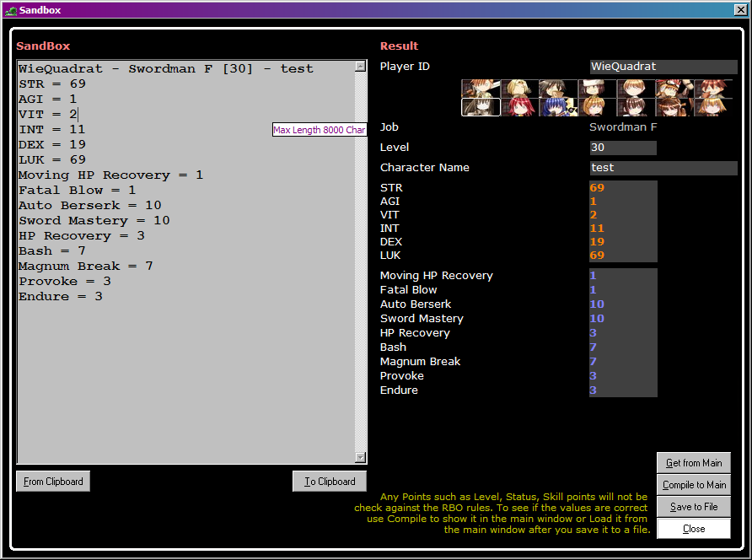Click the line 'Moving HP Recovery = 1'

[x=111, y=175]
